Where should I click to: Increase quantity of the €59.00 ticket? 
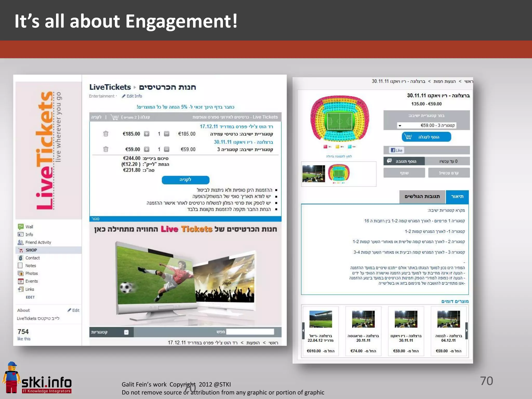pyautogui.click(x=147, y=149)
